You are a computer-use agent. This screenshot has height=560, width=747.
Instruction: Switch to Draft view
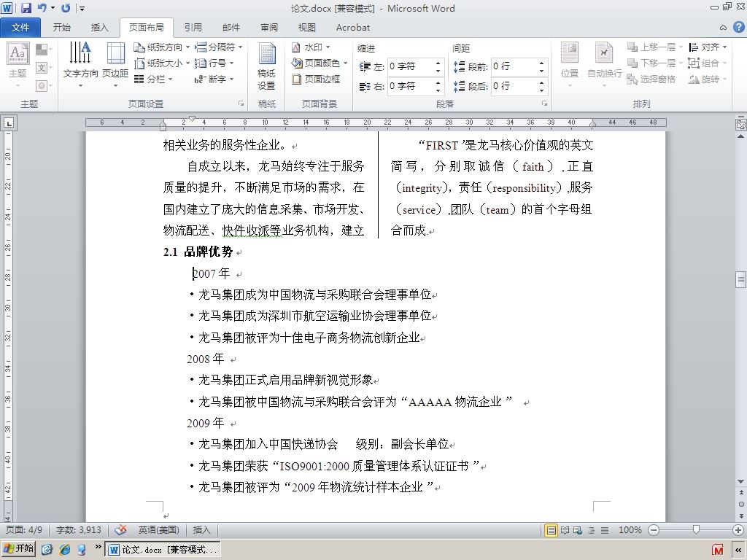pos(604,530)
